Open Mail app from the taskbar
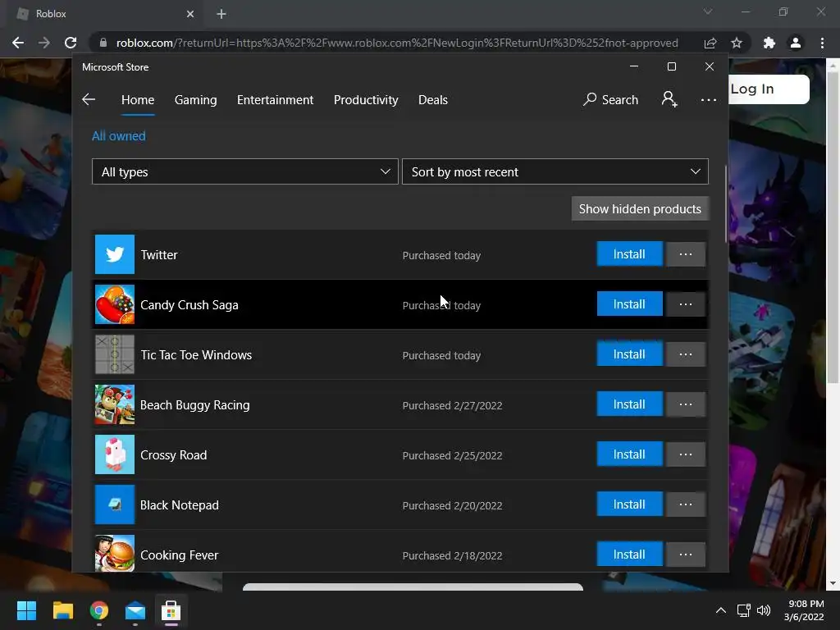840x630 pixels. (135, 610)
